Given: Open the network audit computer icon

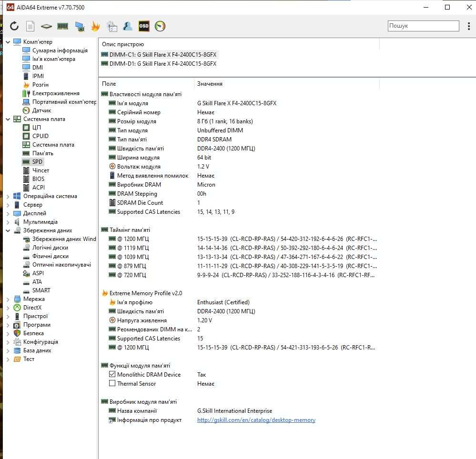Looking at the screenshot, I should (x=80, y=26).
